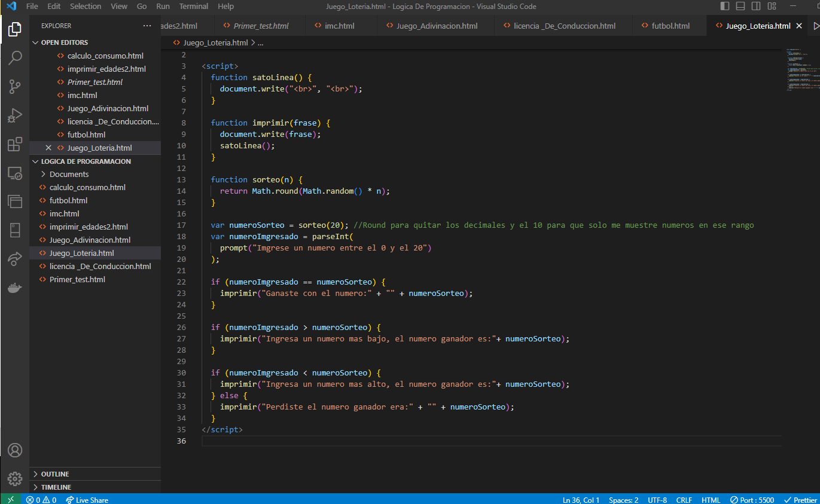820x504 pixels.
Task: Place cursor on empty line 36
Action: point(492,441)
